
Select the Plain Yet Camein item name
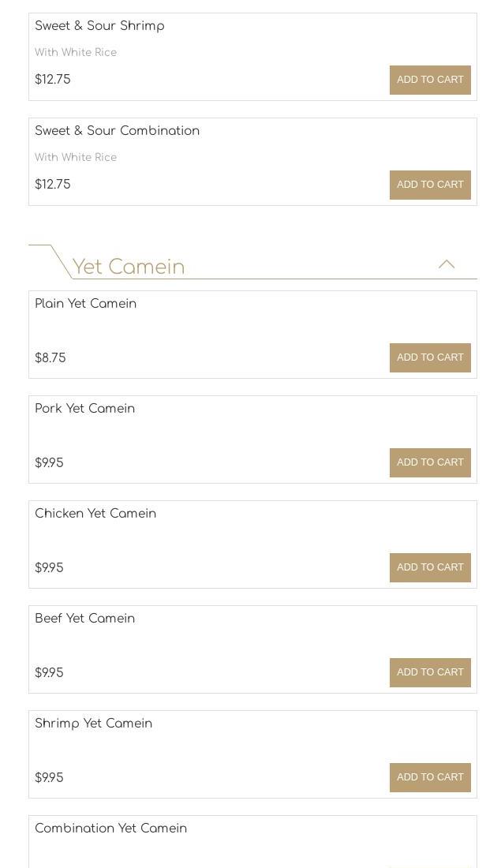point(85,304)
